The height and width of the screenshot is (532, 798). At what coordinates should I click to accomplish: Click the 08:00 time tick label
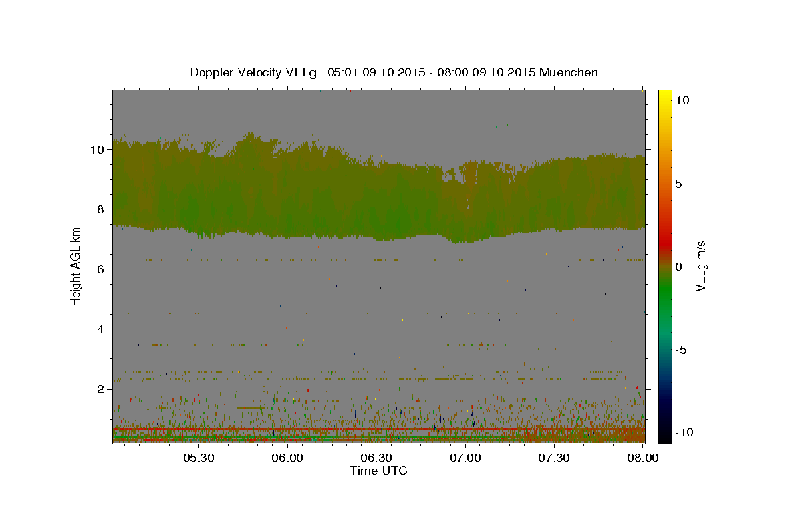(643, 458)
